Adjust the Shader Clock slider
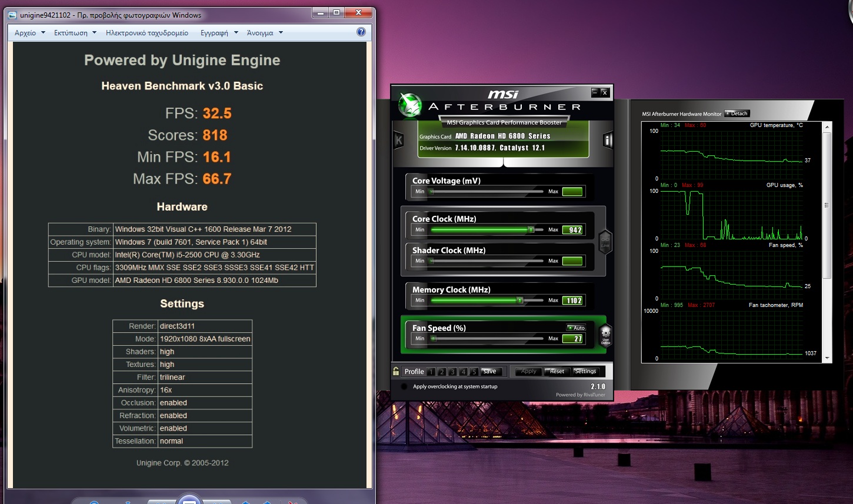The image size is (853, 504). coord(487,261)
